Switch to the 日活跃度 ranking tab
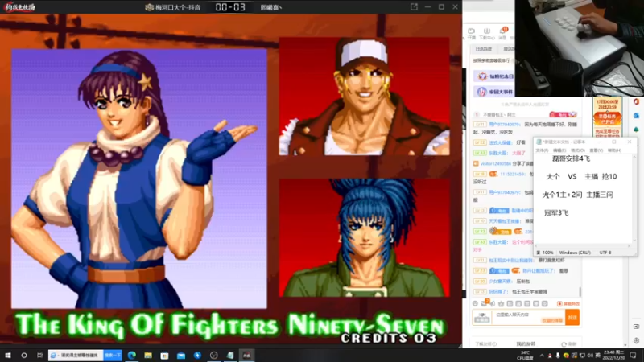644x362 pixels. pyautogui.click(x=484, y=49)
